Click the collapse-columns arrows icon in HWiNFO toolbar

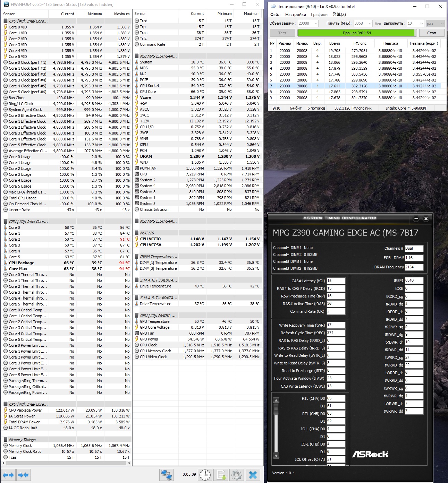click(x=23, y=475)
